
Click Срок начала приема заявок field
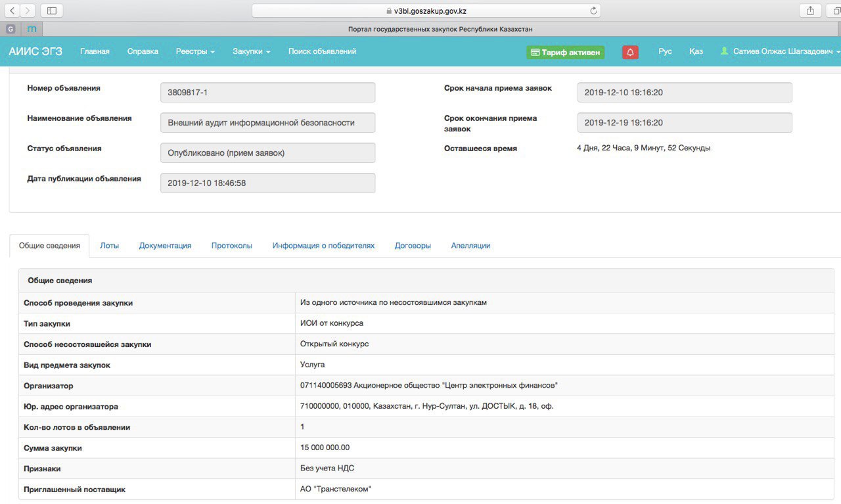685,93
